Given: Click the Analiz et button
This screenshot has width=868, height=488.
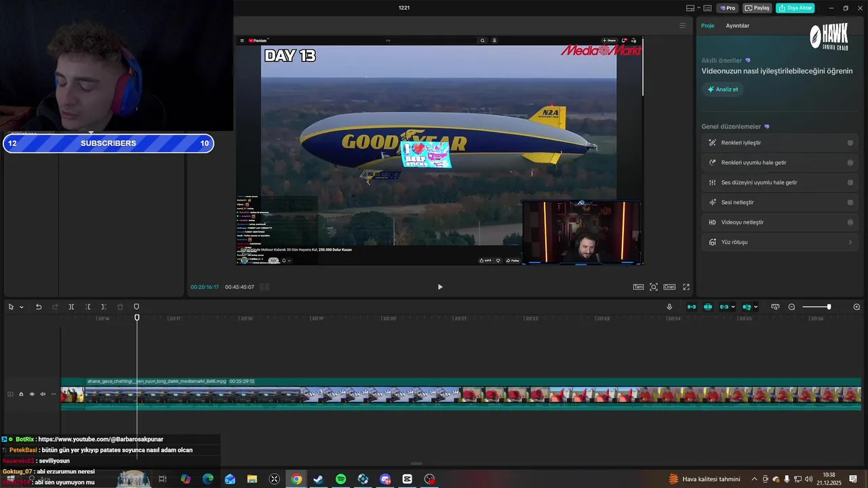Looking at the screenshot, I should point(723,89).
